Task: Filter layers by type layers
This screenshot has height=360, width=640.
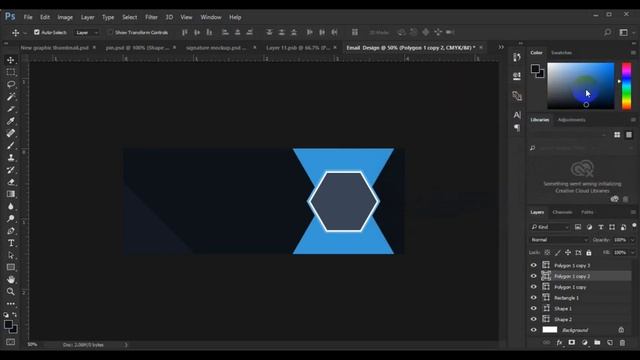Action: tap(600, 227)
